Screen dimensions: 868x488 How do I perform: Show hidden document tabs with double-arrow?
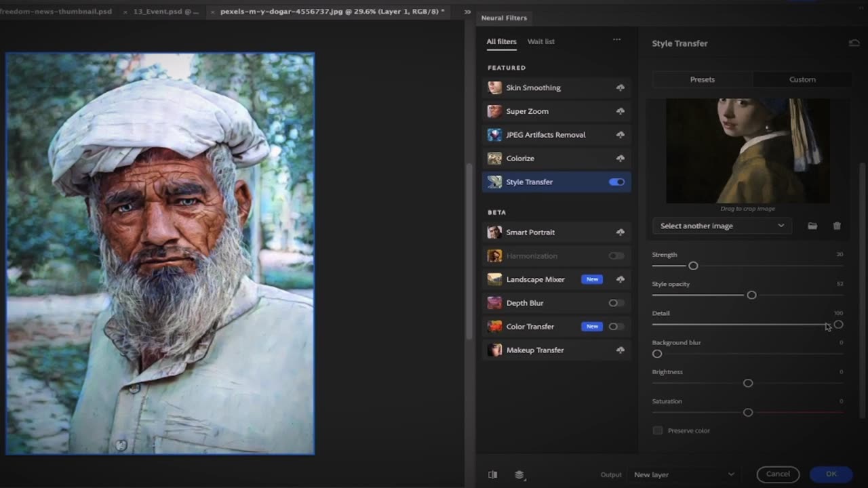click(x=467, y=12)
